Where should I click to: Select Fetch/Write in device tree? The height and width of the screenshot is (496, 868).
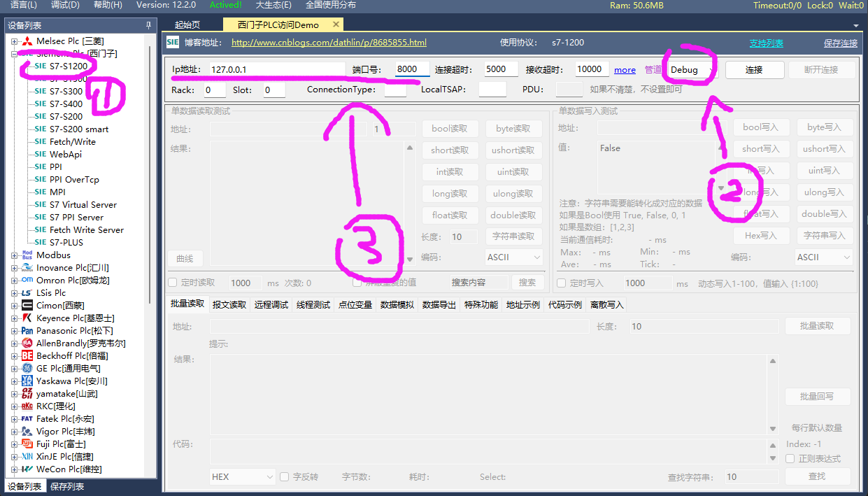coord(73,141)
